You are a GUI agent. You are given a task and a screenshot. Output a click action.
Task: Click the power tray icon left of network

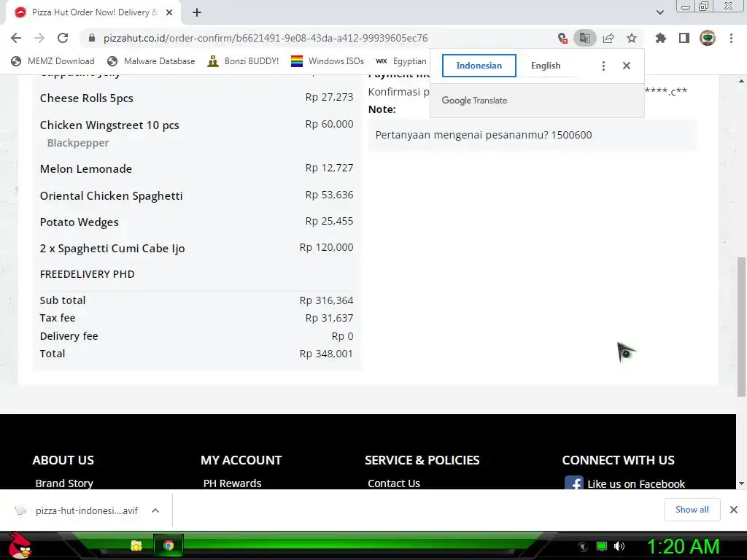pos(583,546)
